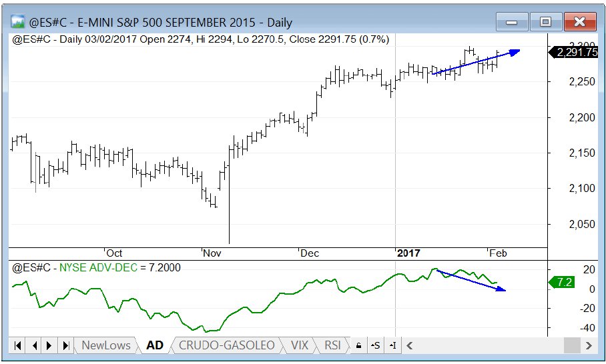Go to the previous chart sheet
Image resolution: width=606 pixels, height=364 pixels.
point(35,345)
